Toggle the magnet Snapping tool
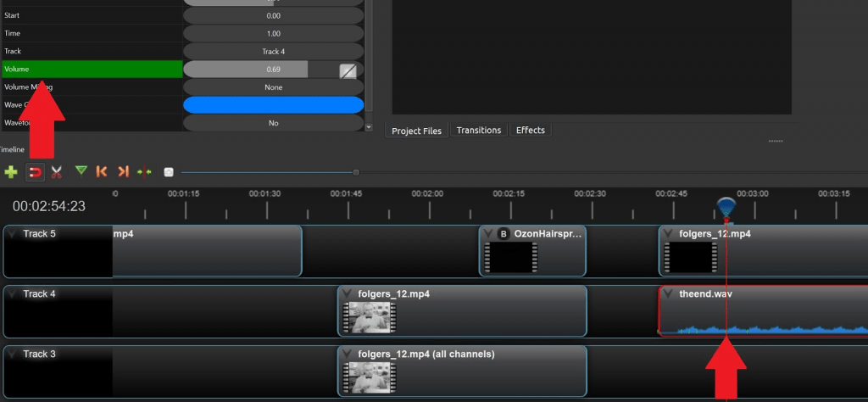 [35, 172]
